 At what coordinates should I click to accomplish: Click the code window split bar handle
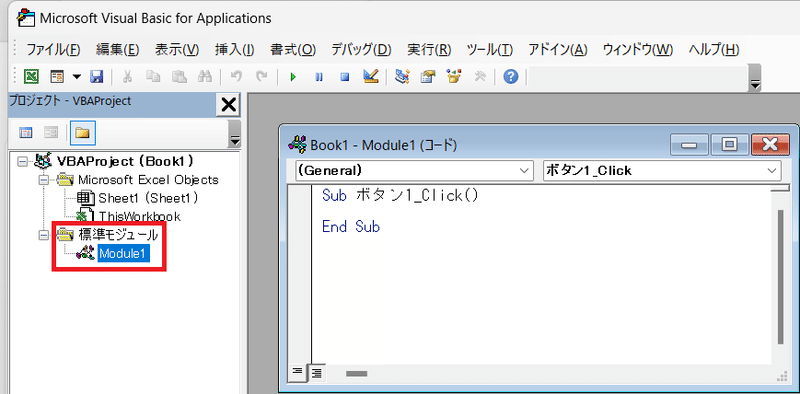[780, 189]
